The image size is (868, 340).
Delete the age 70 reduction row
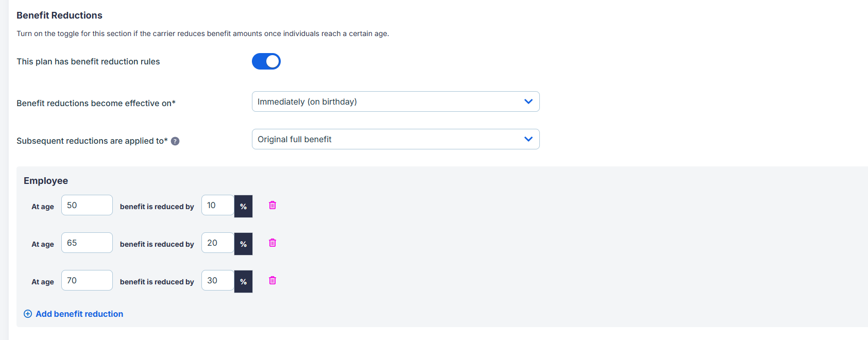point(273,280)
